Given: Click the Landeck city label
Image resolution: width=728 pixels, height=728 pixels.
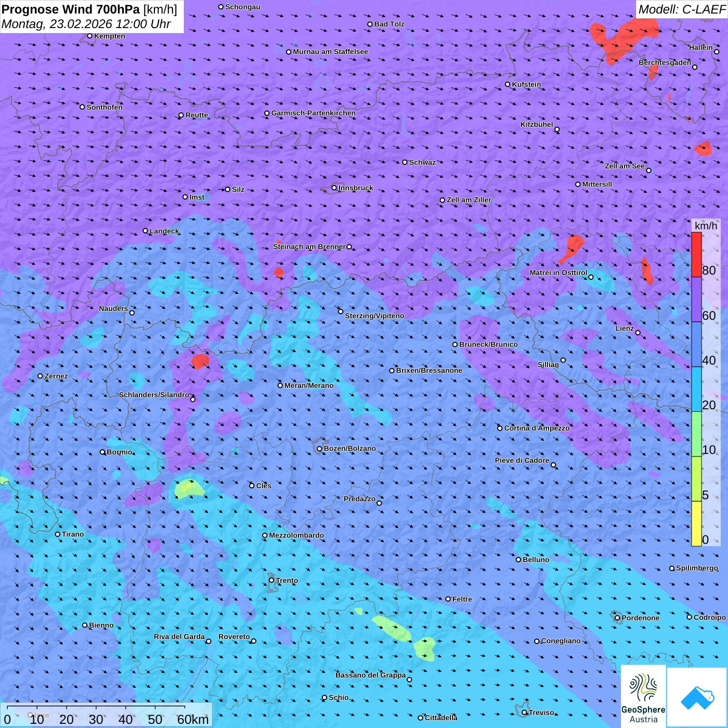Looking at the screenshot, I should [x=164, y=231].
